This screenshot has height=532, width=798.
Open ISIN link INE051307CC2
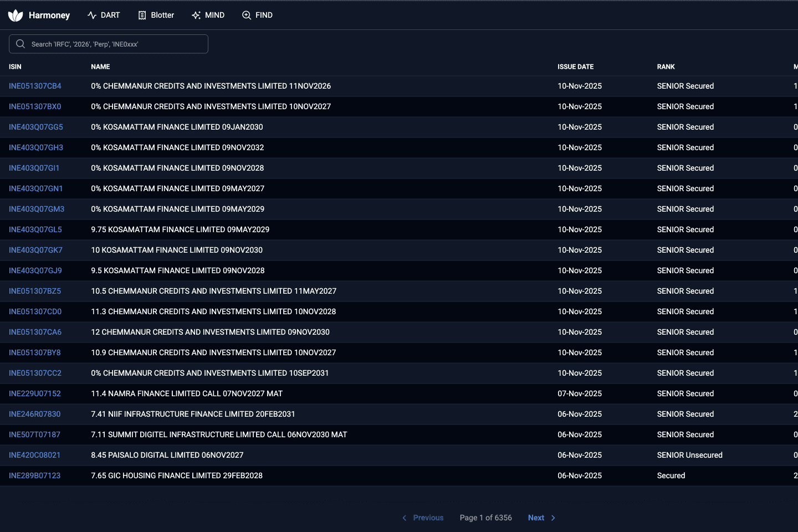click(x=35, y=373)
